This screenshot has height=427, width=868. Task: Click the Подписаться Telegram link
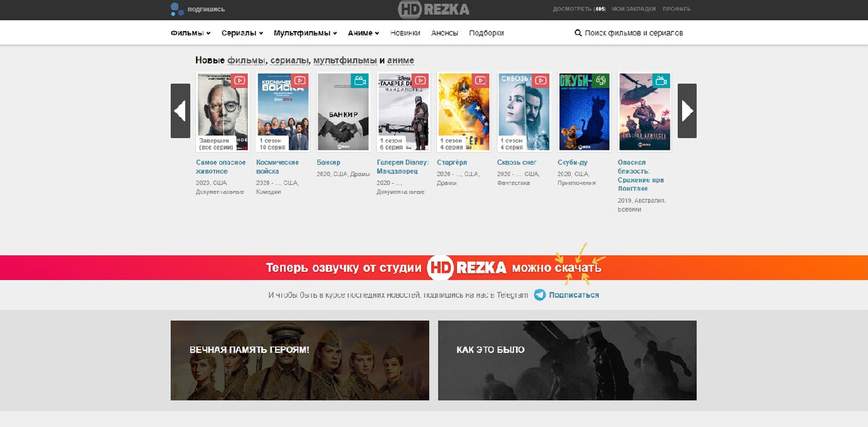click(x=574, y=295)
